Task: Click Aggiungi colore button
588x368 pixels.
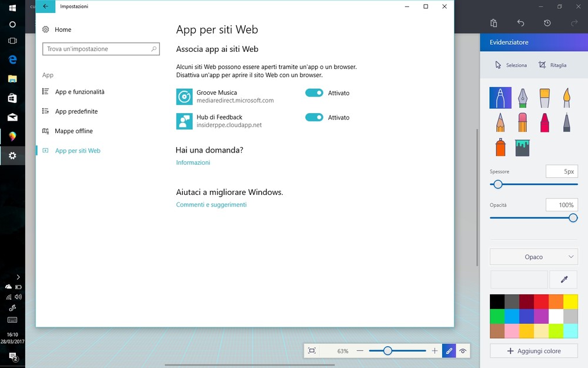Action: [534, 351]
